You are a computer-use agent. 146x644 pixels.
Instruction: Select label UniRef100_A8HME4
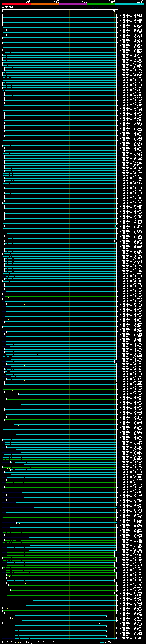(x=131, y=299)
